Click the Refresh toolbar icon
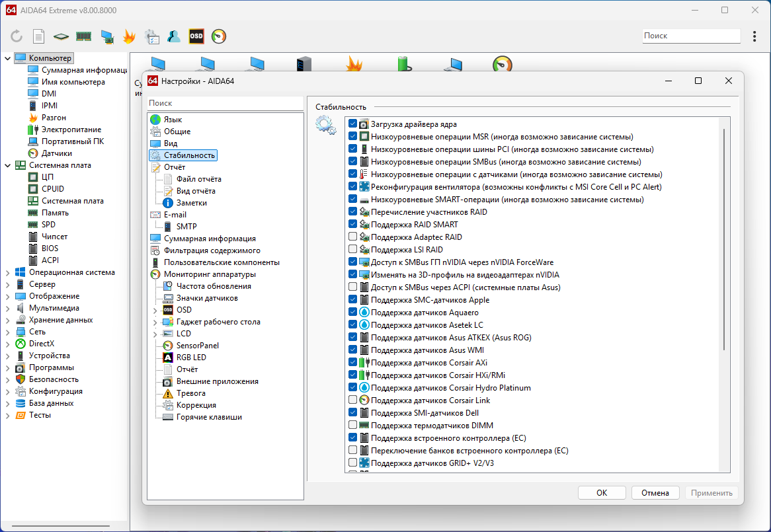Screen dimensions: 771x532 pyautogui.click(x=17, y=36)
